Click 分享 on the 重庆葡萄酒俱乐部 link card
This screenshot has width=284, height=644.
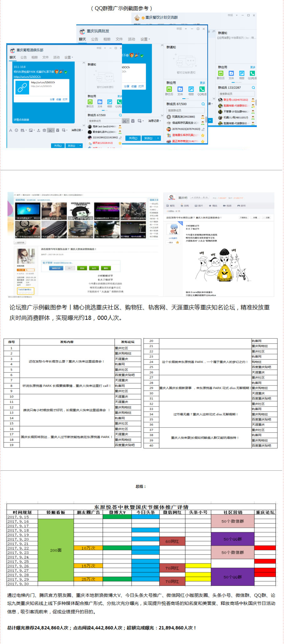pyautogui.click(x=52, y=99)
